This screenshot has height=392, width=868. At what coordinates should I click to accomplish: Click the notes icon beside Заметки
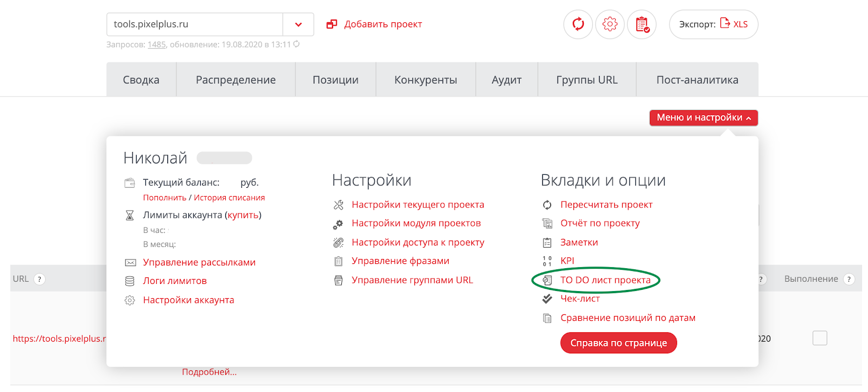(547, 243)
